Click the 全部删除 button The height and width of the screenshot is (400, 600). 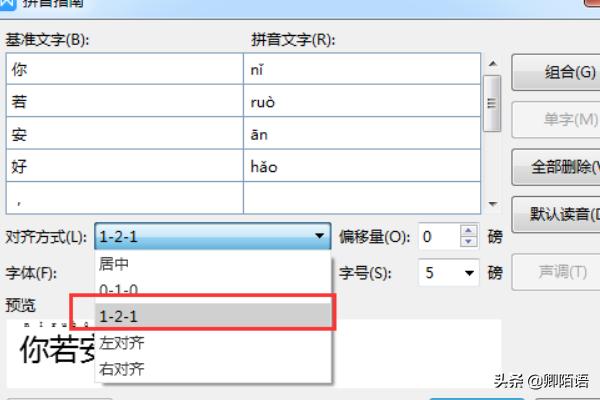pos(556,167)
